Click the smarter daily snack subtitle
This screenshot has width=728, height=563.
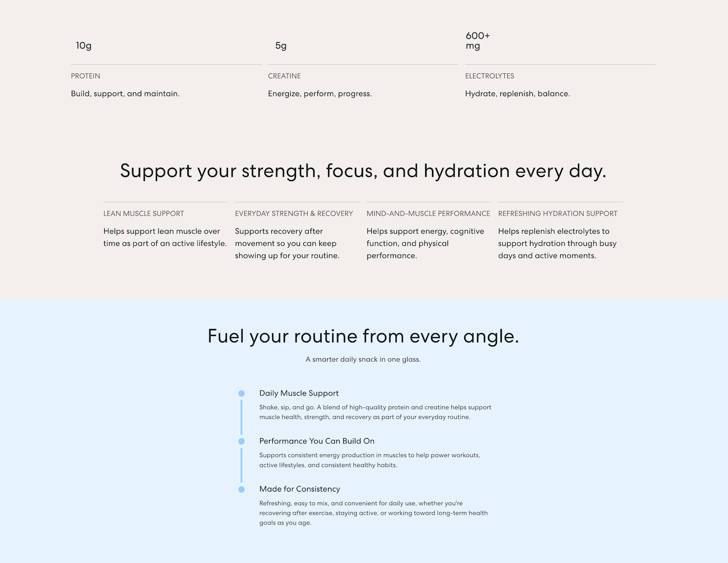(364, 359)
